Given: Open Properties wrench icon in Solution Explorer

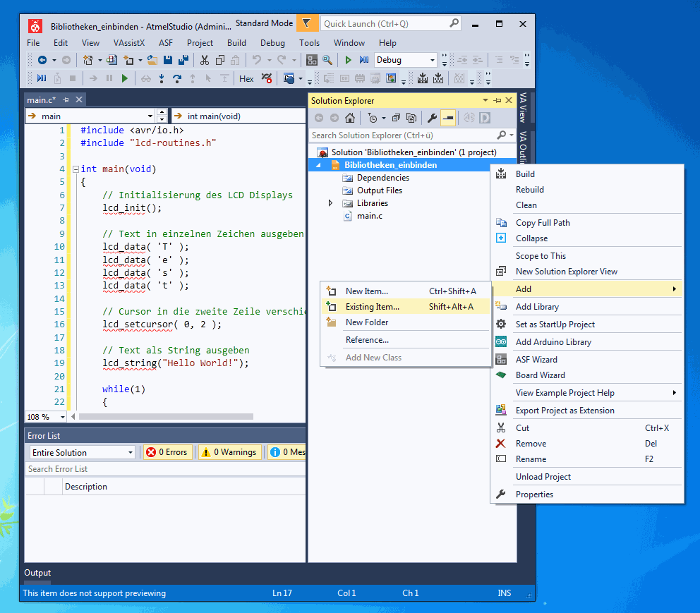Looking at the screenshot, I should click(x=432, y=118).
